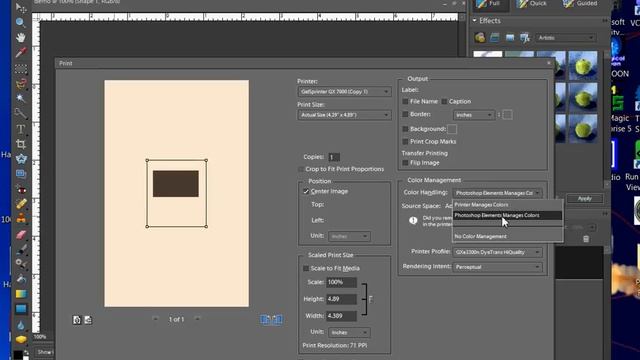Open Layer Styles category in Effects
The height and width of the screenshot is (360, 640).
(495, 38)
